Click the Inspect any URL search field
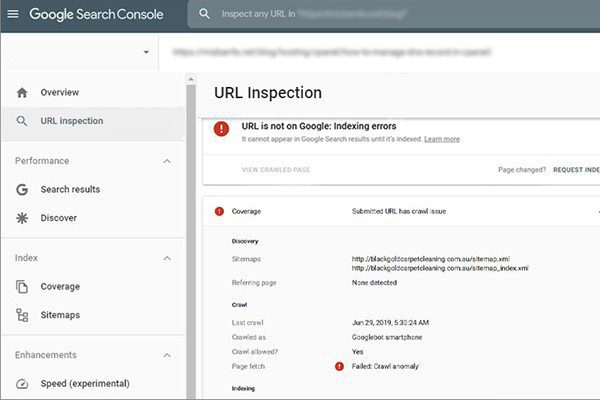The height and width of the screenshot is (400, 600). [x=394, y=14]
